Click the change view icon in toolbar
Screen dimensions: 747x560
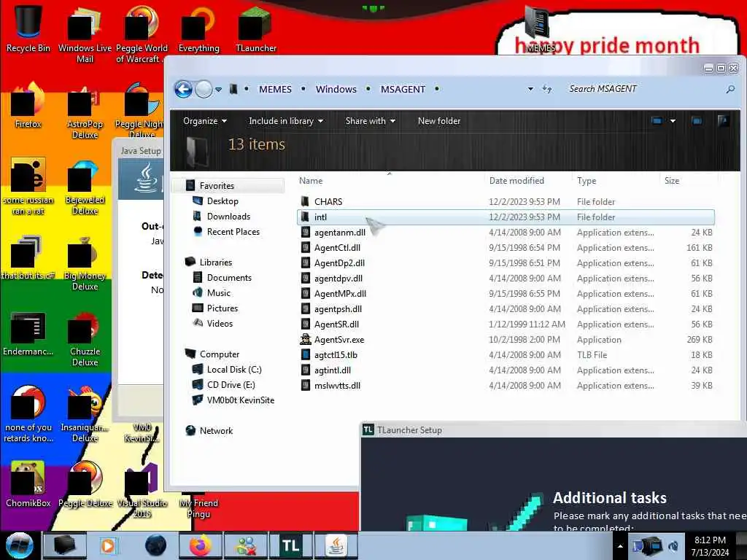(657, 121)
